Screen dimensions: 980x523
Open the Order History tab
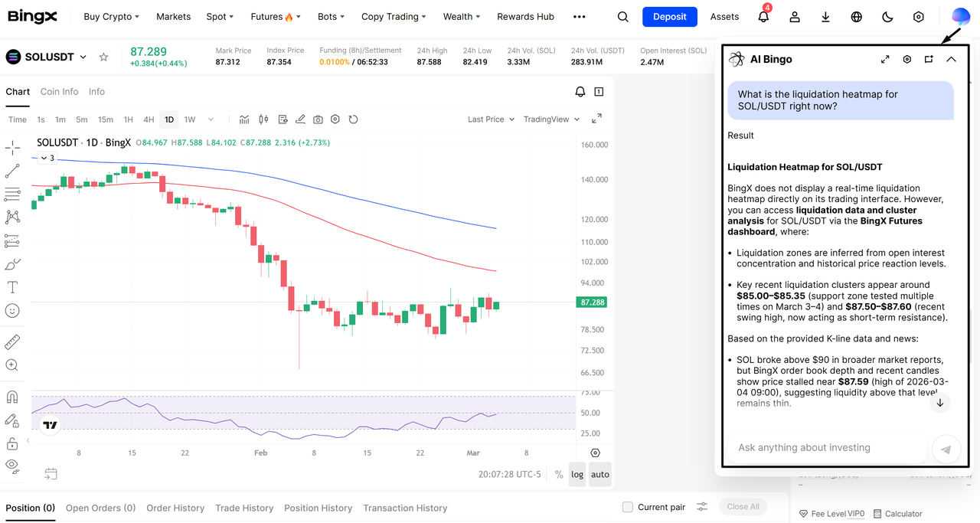(175, 508)
